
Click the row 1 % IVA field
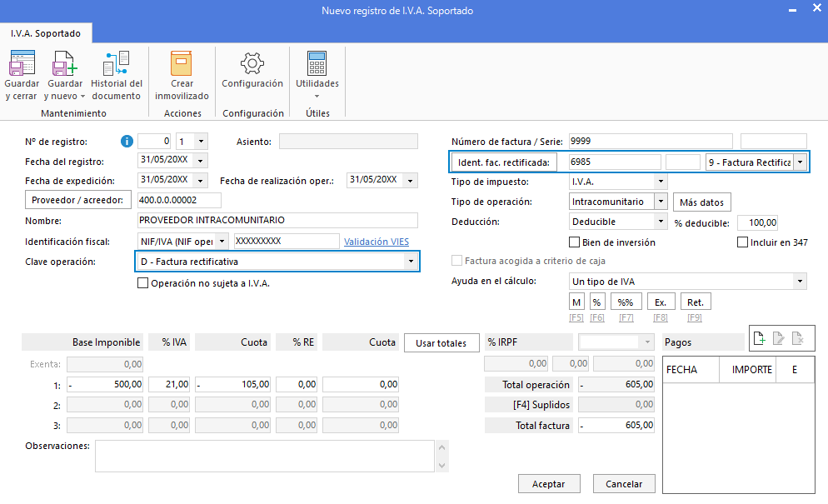click(169, 385)
